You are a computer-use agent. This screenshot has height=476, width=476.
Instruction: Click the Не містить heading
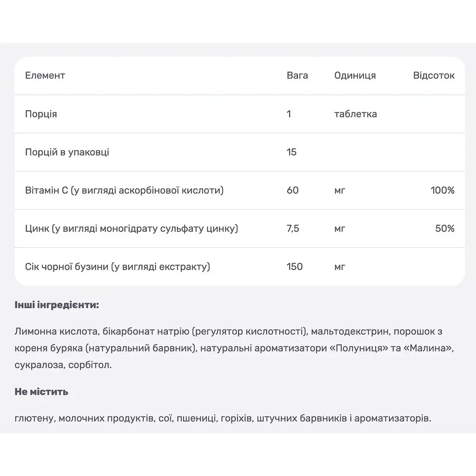pyautogui.click(x=41, y=391)
